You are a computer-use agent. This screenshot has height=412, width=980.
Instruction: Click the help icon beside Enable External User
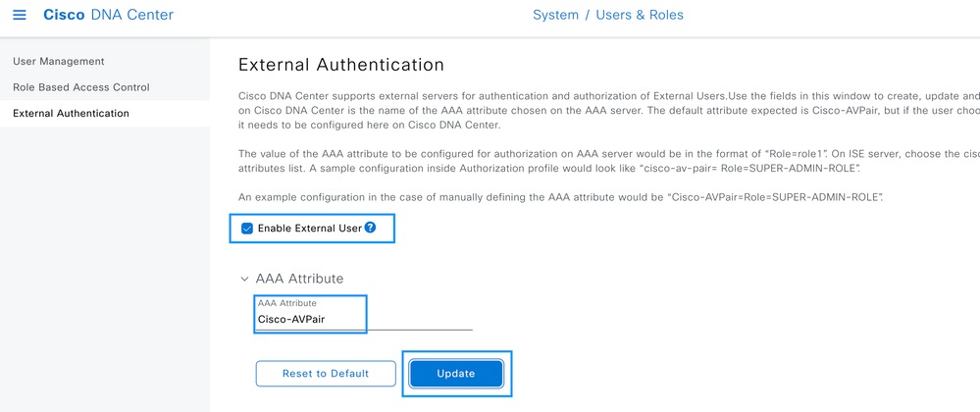click(370, 228)
